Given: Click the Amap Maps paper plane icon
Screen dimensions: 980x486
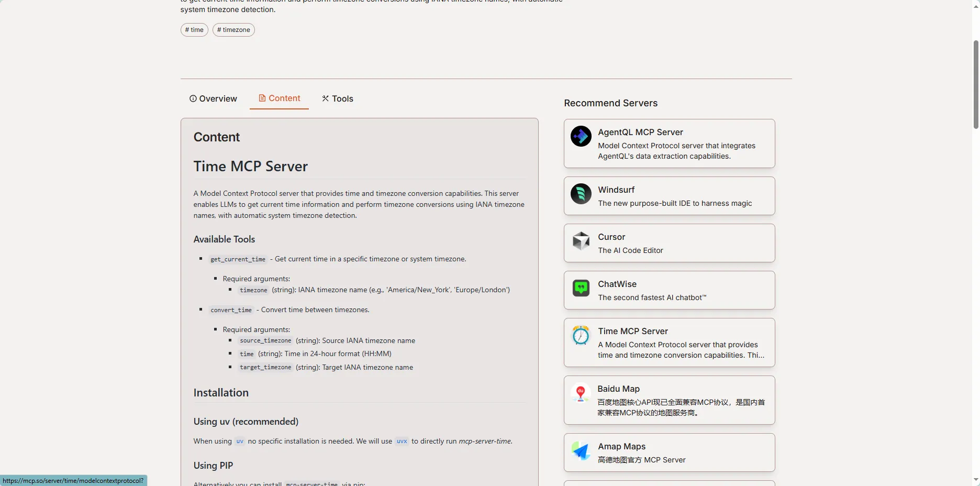Looking at the screenshot, I should coord(581,450).
